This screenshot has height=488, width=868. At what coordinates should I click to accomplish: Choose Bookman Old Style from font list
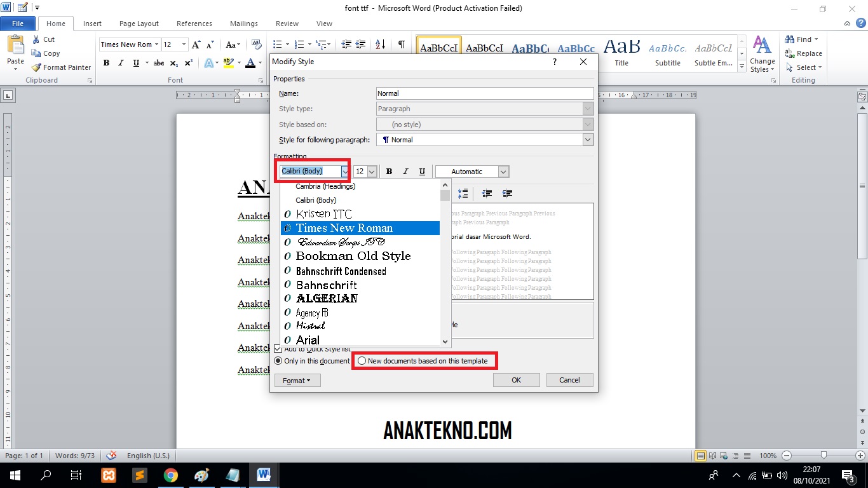click(360, 256)
